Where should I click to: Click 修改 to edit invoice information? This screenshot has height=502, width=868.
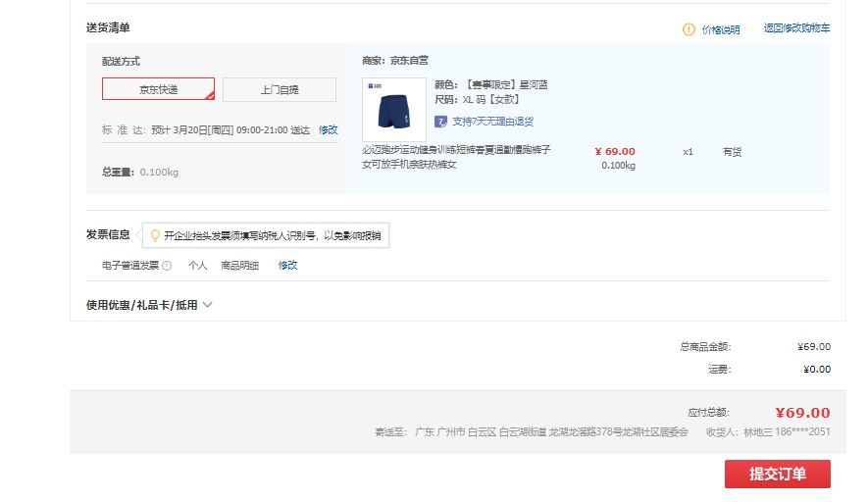click(x=287, y=266)
